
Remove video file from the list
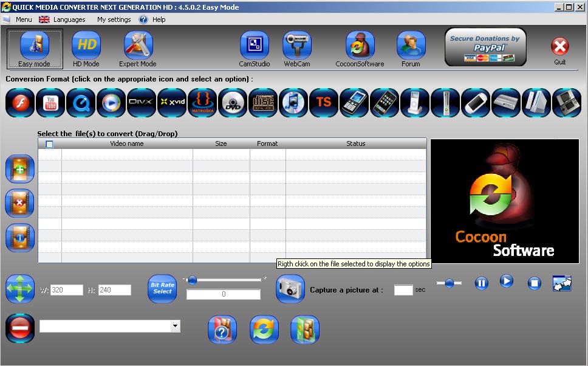coord(20,203)
